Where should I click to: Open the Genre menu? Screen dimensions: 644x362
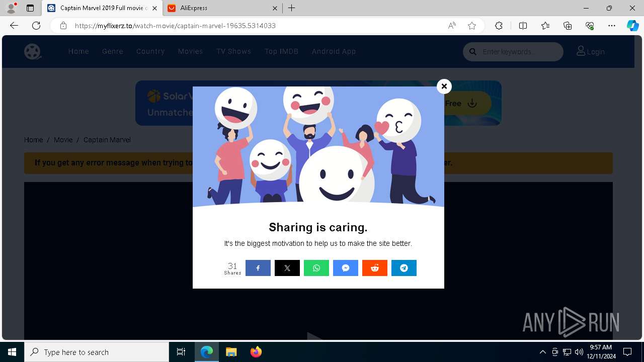(113, 51)
